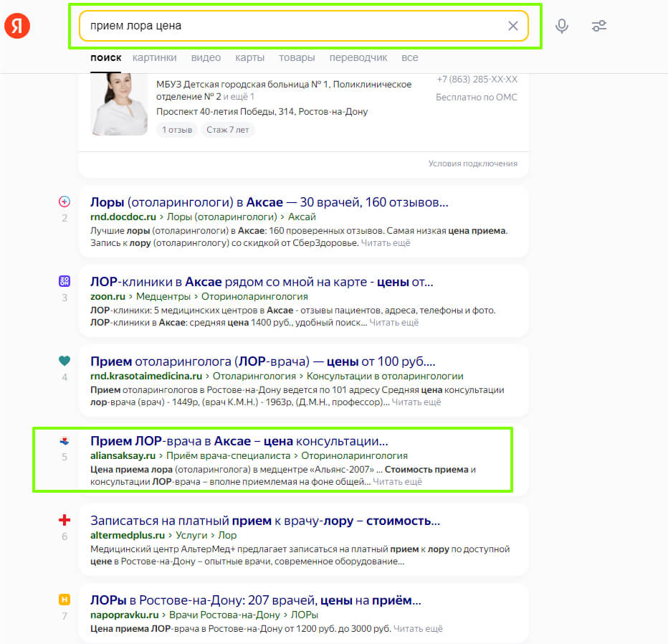668x644 pixels.
Task: Click the docdoc favicon for result 2
Action: (x=65, y=202)
